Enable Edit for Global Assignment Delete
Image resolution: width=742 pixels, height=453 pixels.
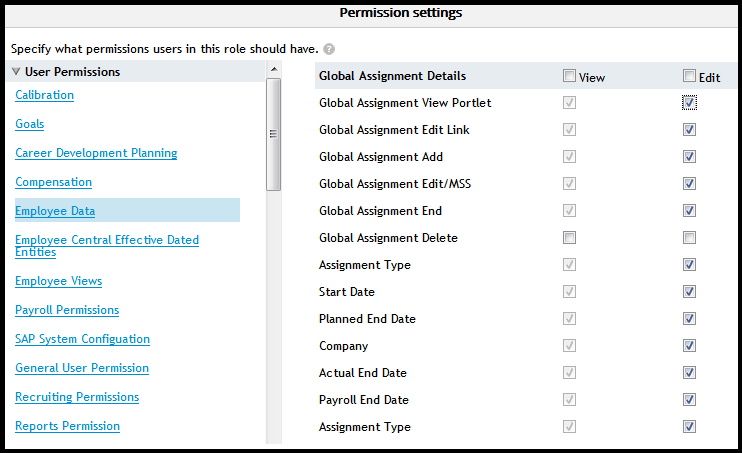689,238
